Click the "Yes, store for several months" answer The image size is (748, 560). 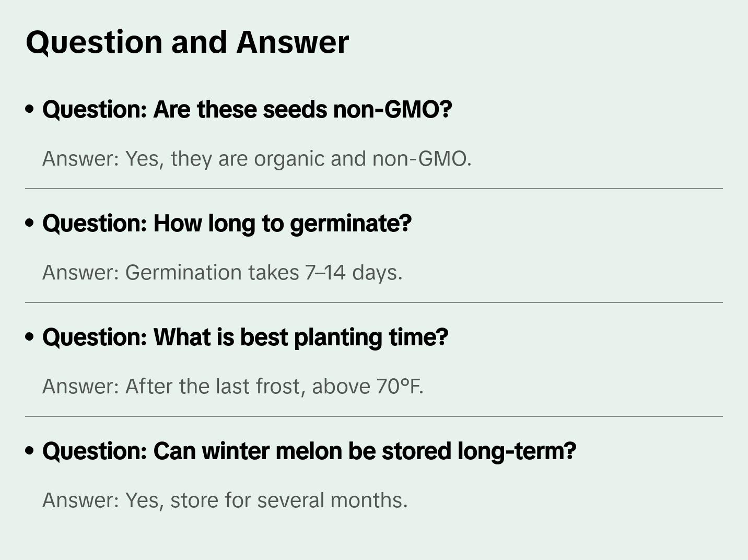point(225,500)
